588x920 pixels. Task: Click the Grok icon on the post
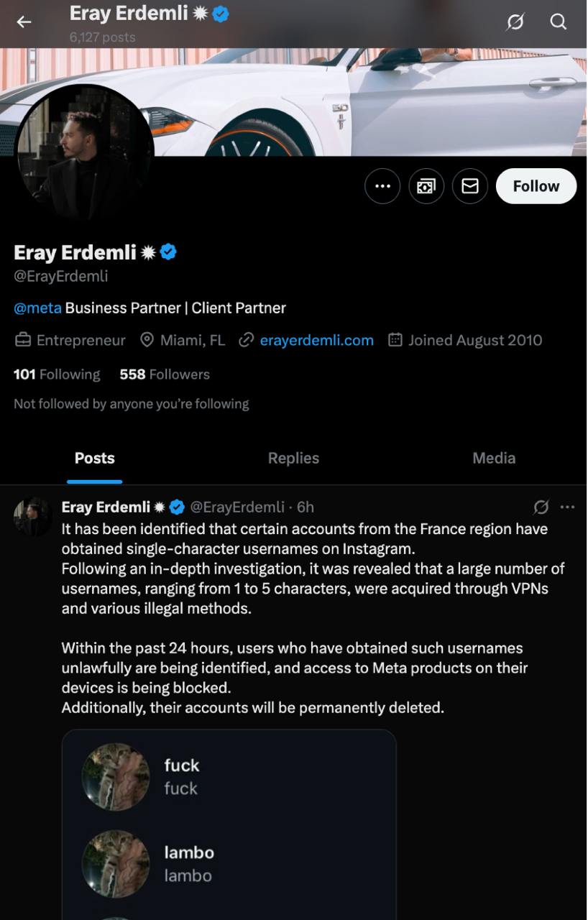point(541,507)
